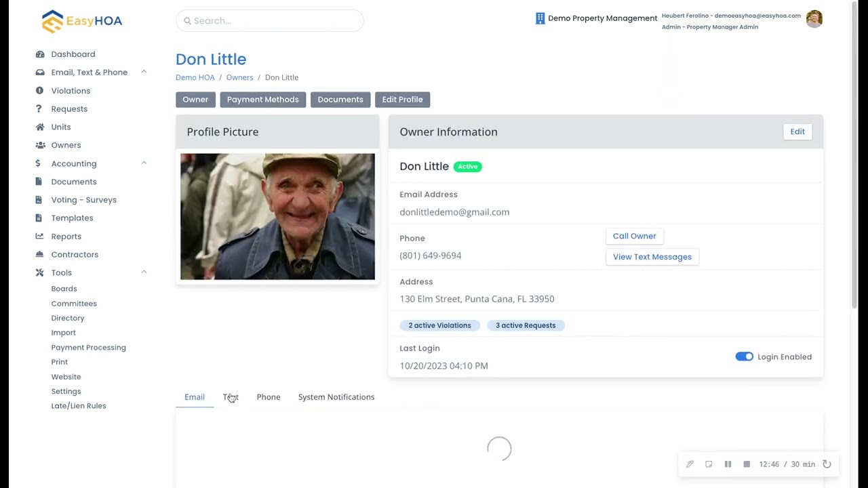868x488 pixels.
Task: Click the Requests question mark icon
Action: [x=40, y=109]
